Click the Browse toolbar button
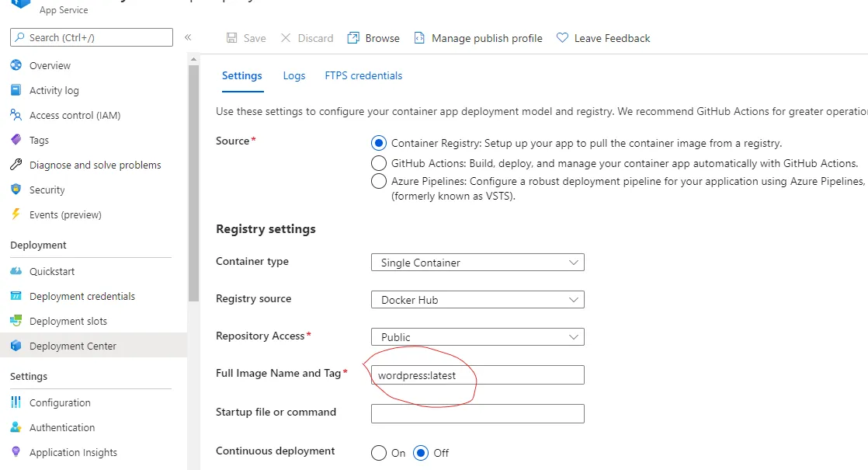The image size is (868, 470). coord(373,38)
